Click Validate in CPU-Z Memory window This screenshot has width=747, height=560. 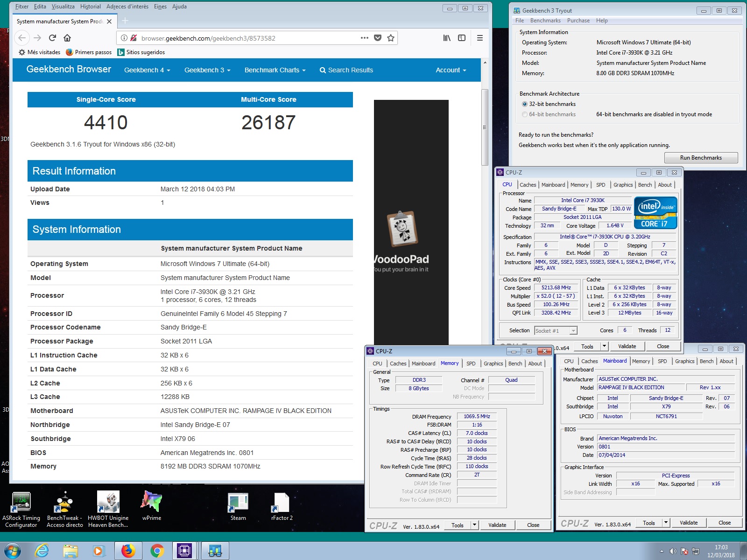pos(497,525)
